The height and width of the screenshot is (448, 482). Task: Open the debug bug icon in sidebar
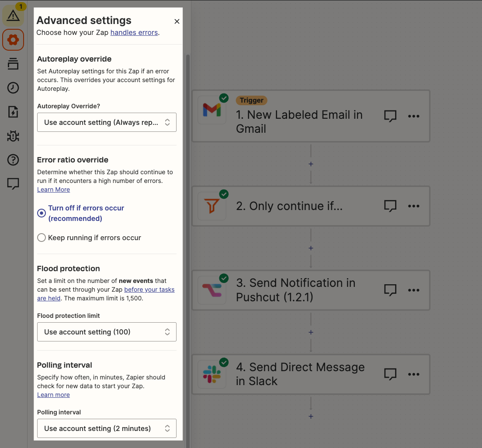(13, 136)
